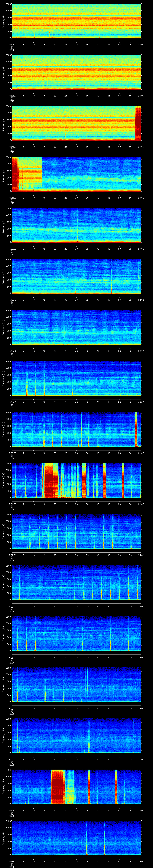Click the '23:00' end time label

pos(141,44)
